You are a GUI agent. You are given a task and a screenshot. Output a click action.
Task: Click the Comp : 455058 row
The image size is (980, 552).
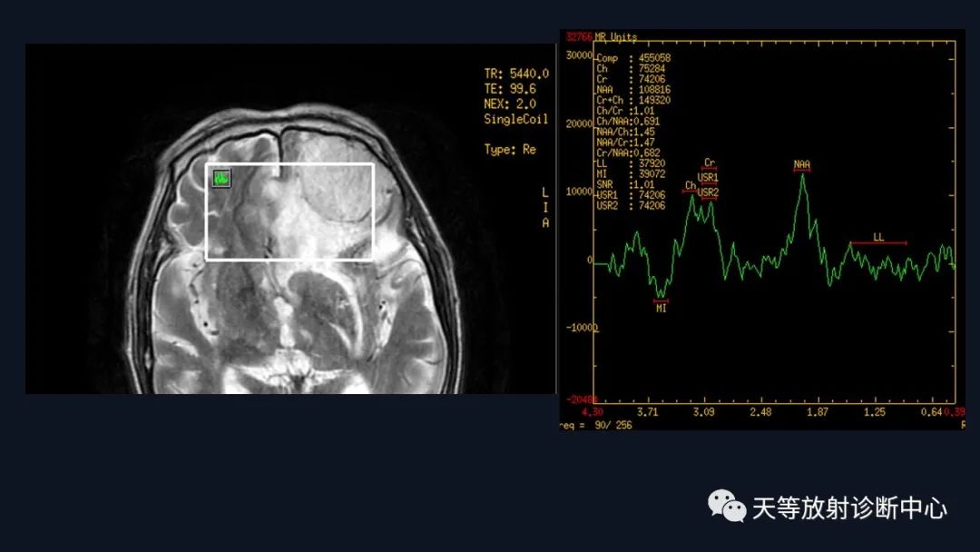633,58
